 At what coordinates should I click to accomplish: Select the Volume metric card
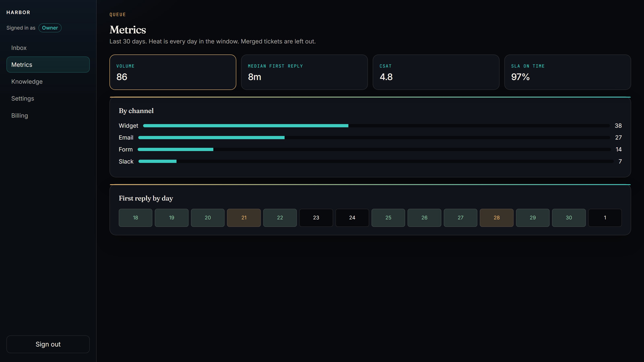click(x=173, y=72)
